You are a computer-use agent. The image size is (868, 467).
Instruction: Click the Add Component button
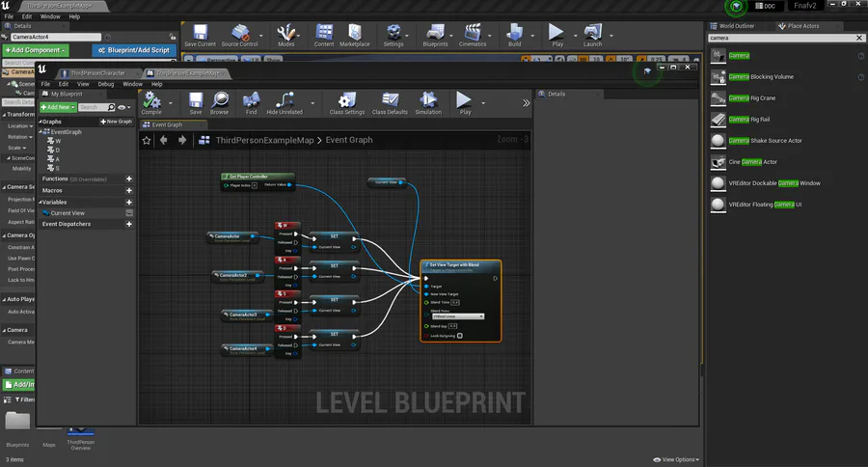coord(36,50)
